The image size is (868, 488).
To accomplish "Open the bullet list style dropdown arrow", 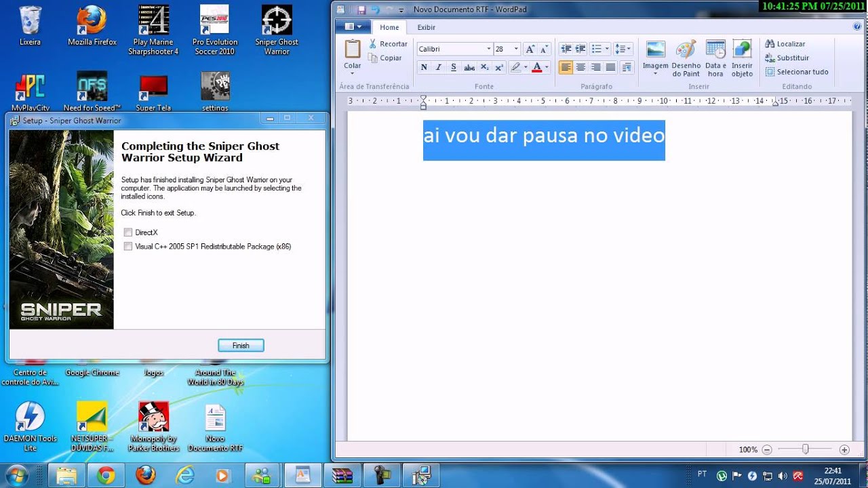I will tap(606, 49).
